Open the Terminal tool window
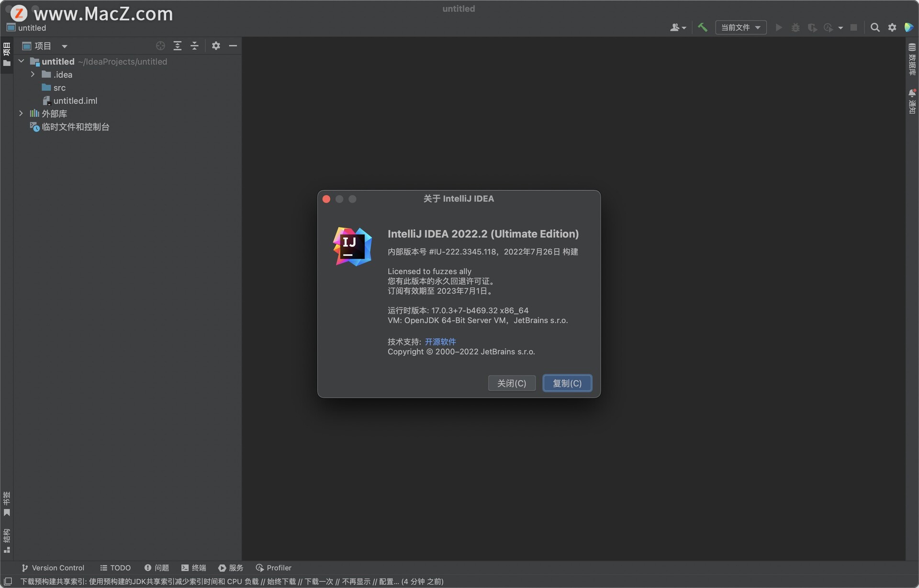This screenshot has width=919, height=588. (193, 567)
